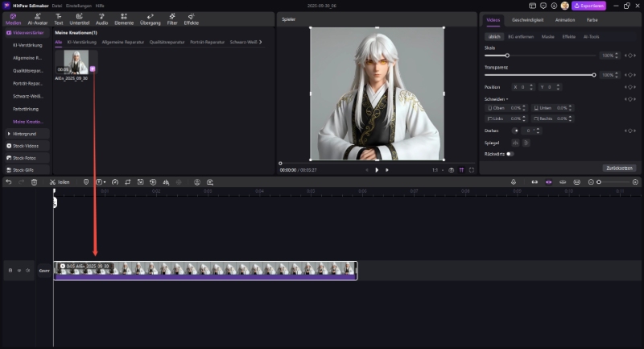Flip horizontally using the Spiegel icon
The height and width of the screenshot is (349, 644).
pyautogui.click(x=515, y=142)
